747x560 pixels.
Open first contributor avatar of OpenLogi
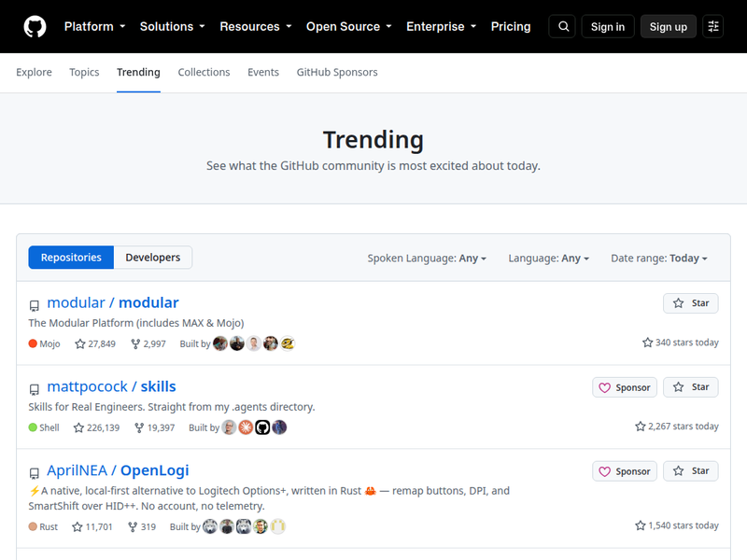click(210, 526)
